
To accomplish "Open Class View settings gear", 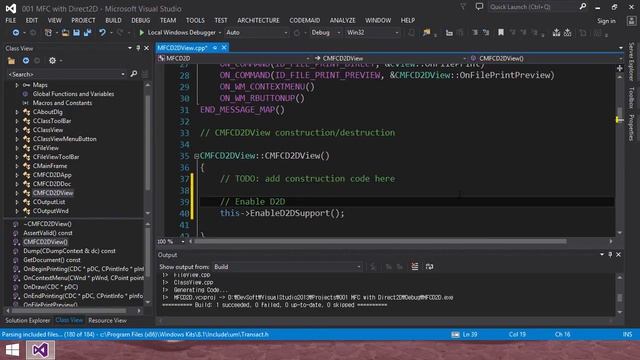I will tap(52, 61).
